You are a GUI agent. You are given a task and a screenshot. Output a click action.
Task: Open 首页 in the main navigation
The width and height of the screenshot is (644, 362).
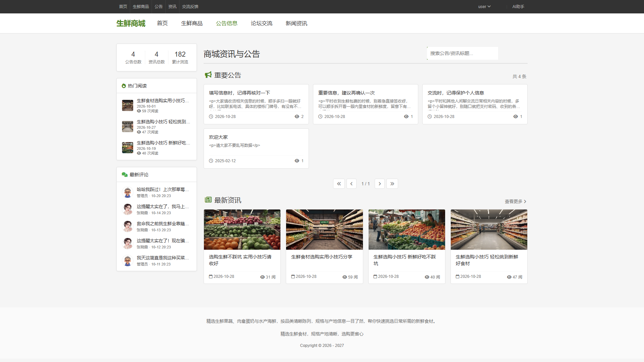point(162,23)
